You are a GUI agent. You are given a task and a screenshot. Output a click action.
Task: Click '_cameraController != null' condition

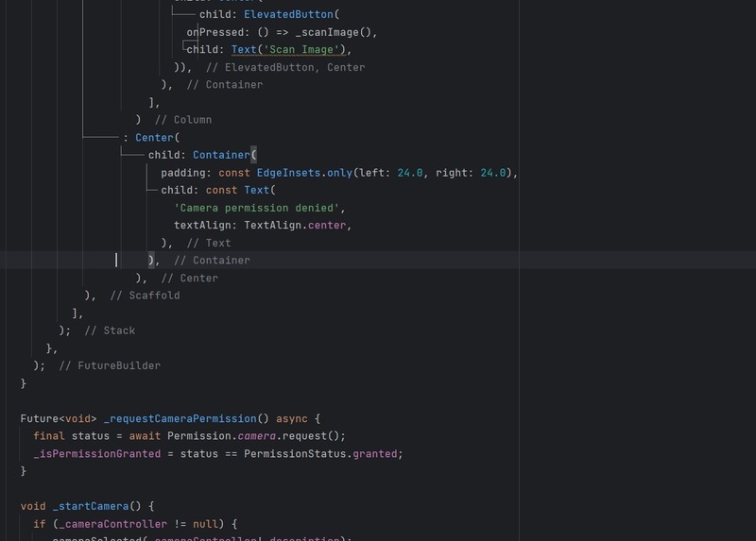[x=138, y=524]
